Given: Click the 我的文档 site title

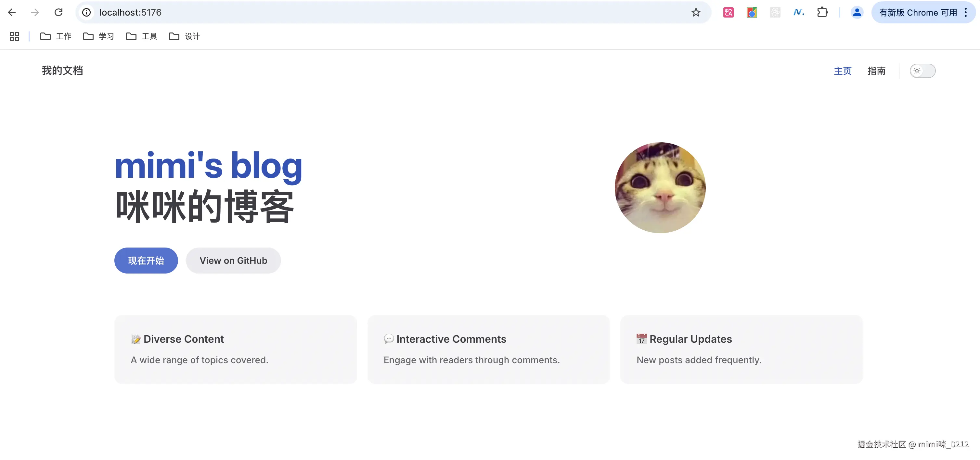Looking at the screenshot, I should coord(62,71).
